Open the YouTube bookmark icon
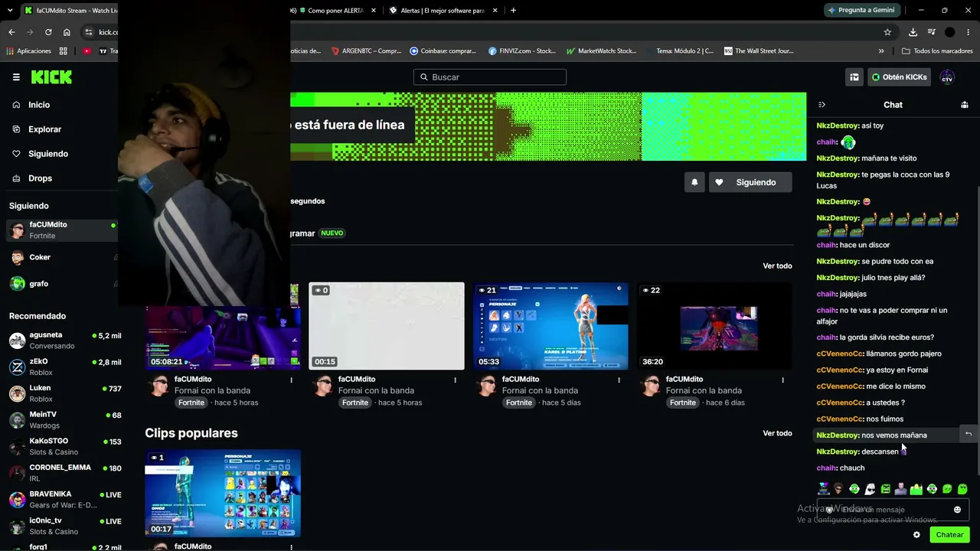This screenshot has height=551, width=980. coord(87,51)
